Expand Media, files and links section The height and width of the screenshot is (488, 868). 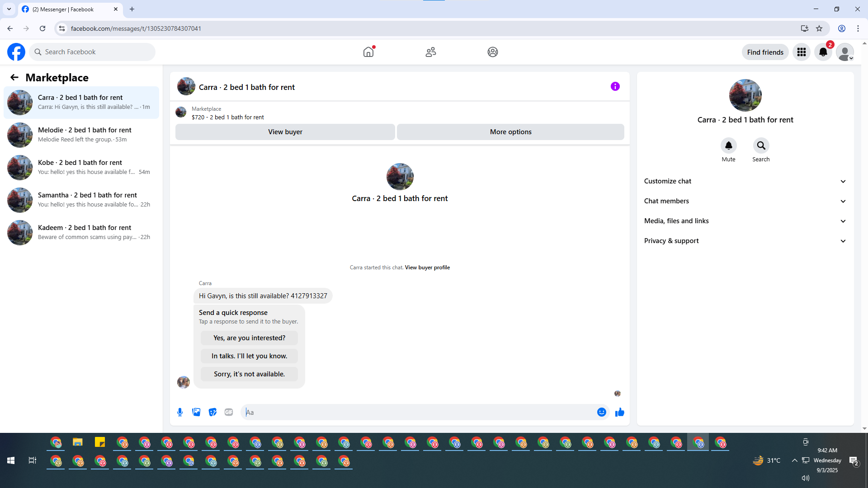point(745,221)
